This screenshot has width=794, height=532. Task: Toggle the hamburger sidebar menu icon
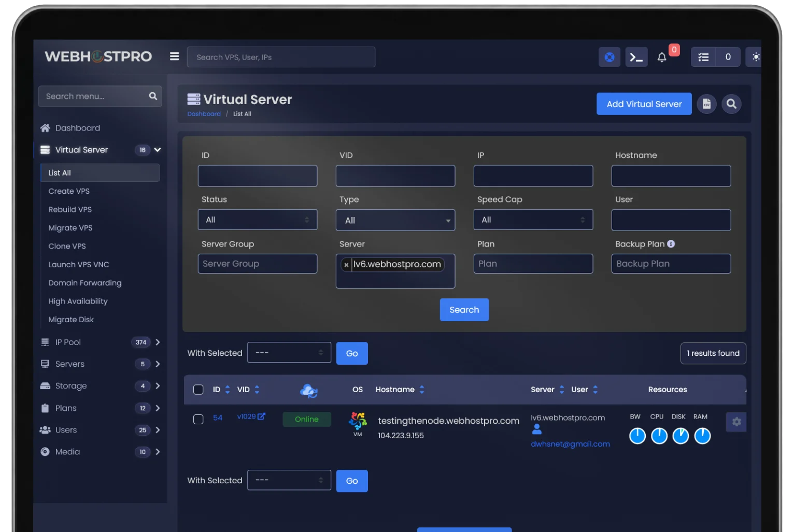click(174, 56)
